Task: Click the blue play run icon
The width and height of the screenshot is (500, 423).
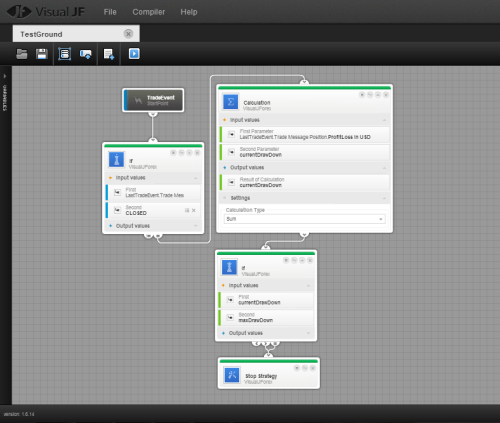Action: 134,54
